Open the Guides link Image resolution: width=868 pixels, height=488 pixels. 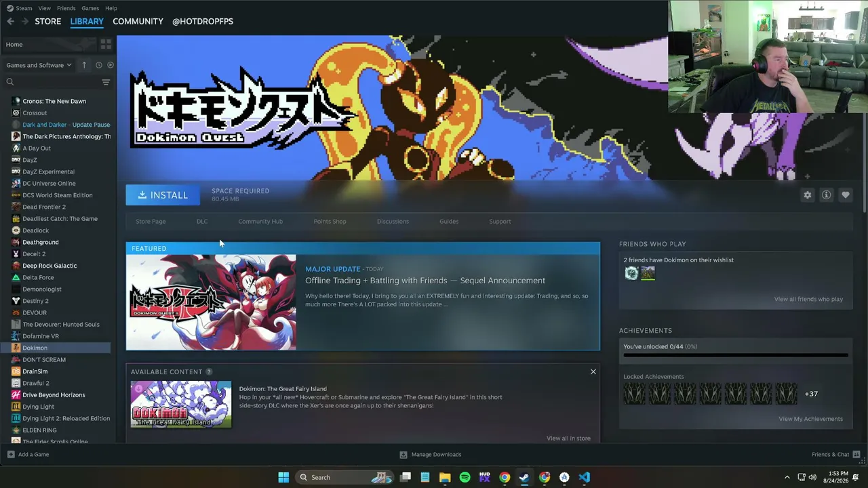[449, 221]
